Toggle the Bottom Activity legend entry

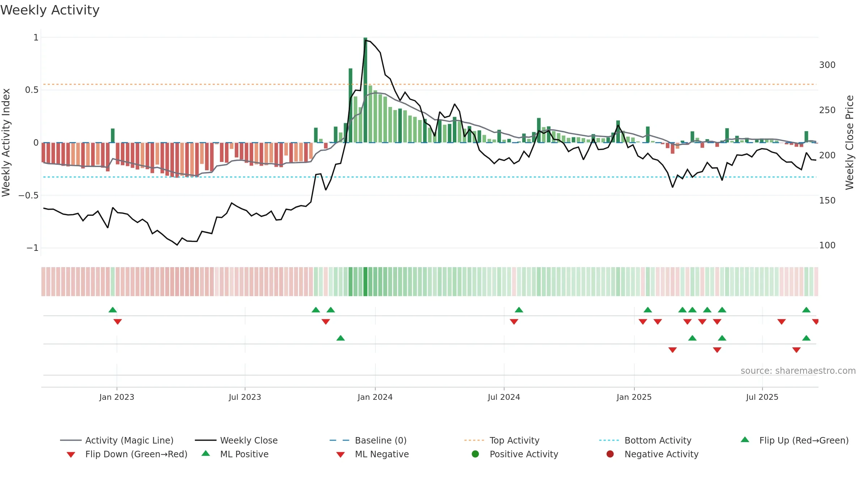645,440
